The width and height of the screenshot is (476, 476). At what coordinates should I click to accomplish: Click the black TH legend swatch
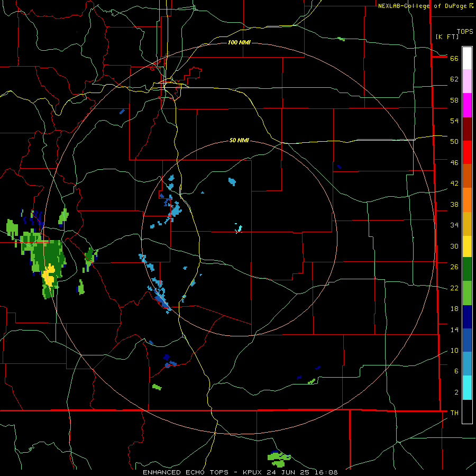click(x=467, y=411)
